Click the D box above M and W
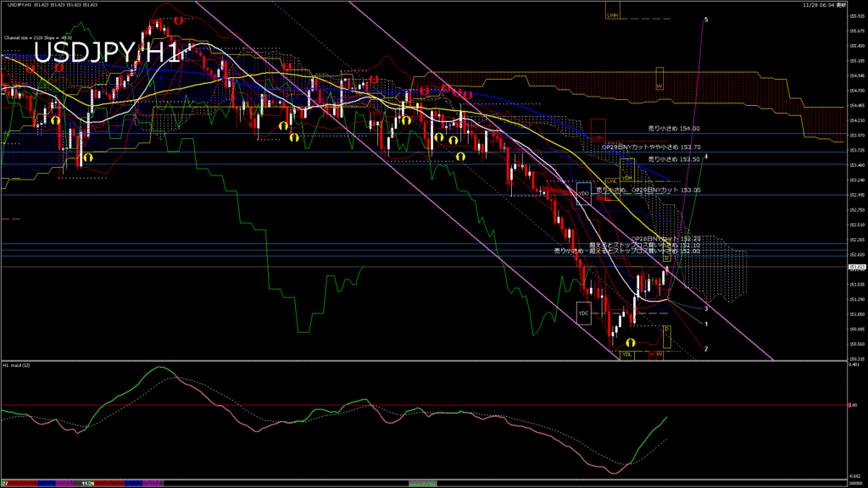Screen dimensions: 868x488 667,337
